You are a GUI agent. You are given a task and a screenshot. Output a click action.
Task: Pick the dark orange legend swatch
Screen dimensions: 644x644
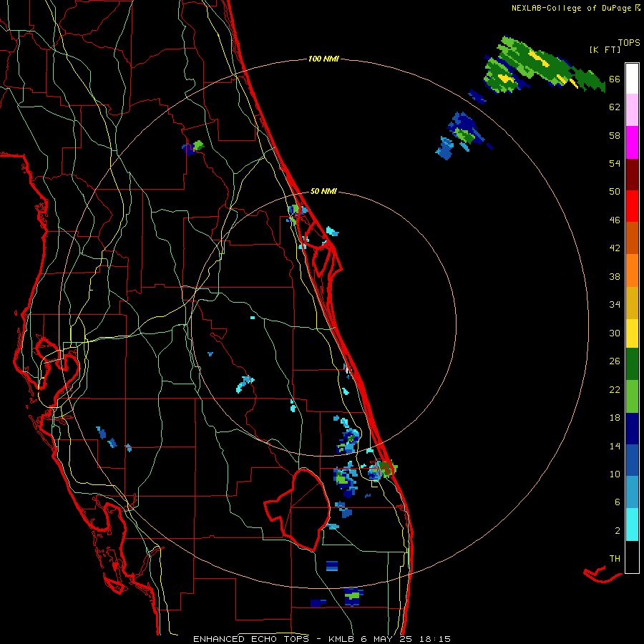click(x=632, y=238)
